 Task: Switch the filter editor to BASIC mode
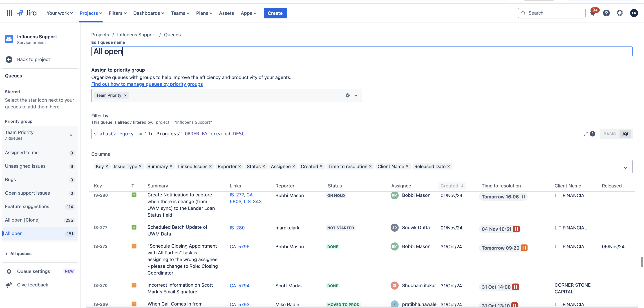[x=610, y=134]
